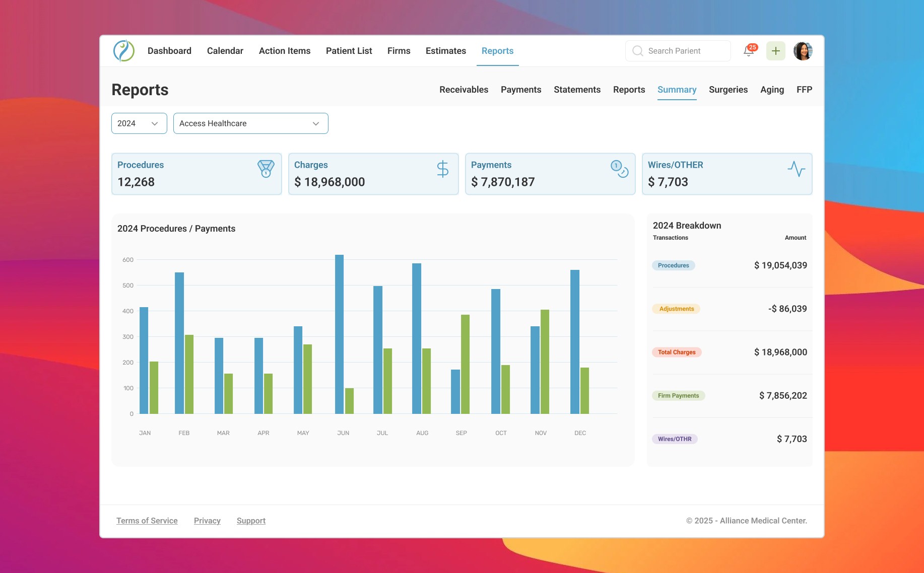Click the Wires/OTHR breakdown tag
This screenshot has width=924, height=573.
coord(675,439)
